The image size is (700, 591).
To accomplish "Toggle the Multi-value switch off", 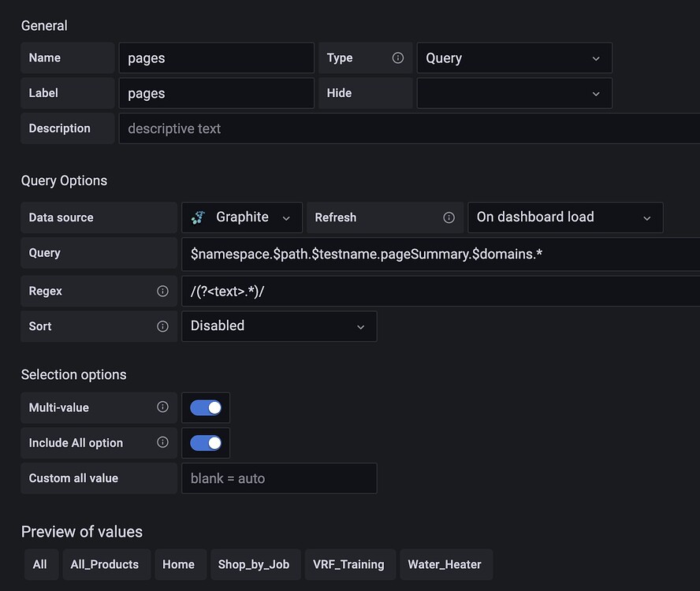I will (x=206, y=407).
